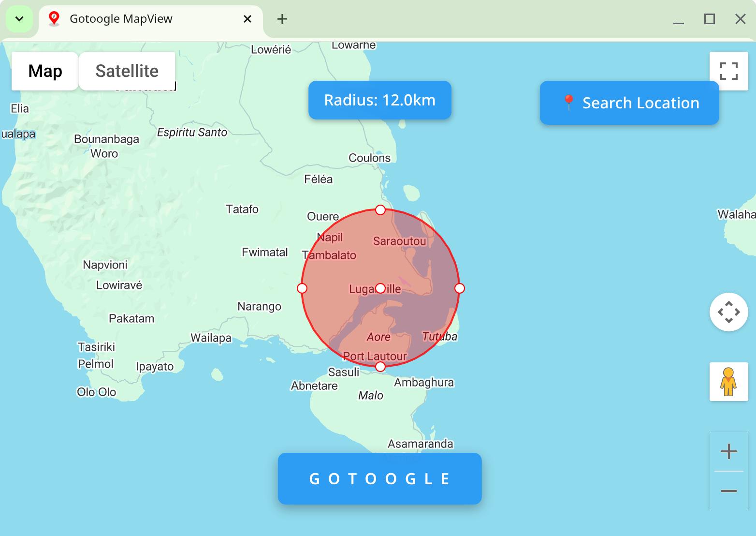Zoom in using the plus icon

point(728,451)
